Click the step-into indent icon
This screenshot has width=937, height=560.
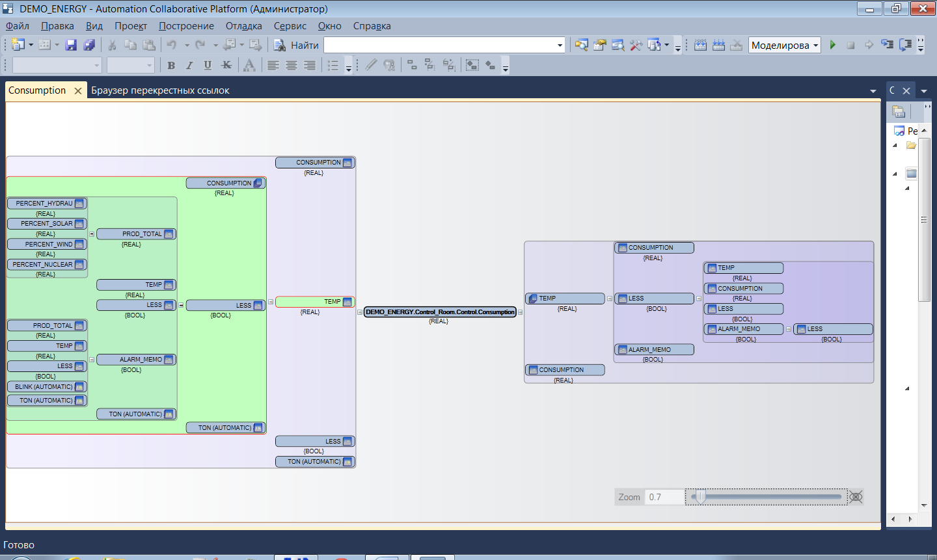point(887,45)
